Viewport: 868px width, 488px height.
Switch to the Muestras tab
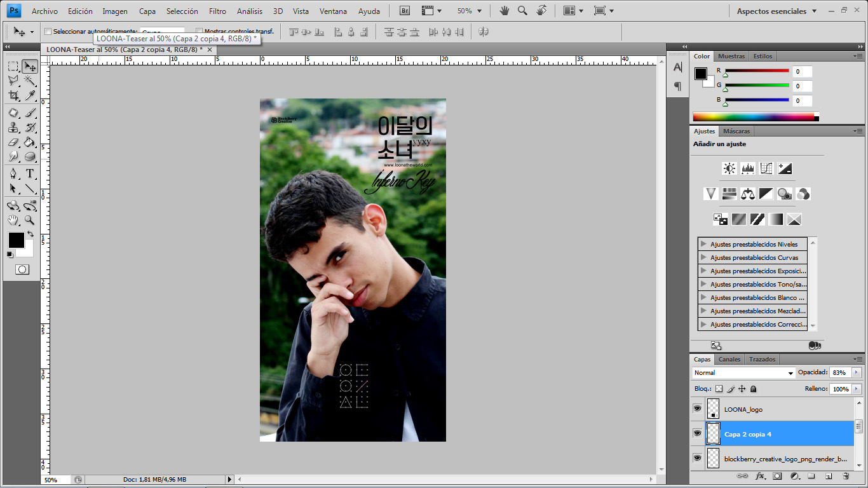pos(731,56)
